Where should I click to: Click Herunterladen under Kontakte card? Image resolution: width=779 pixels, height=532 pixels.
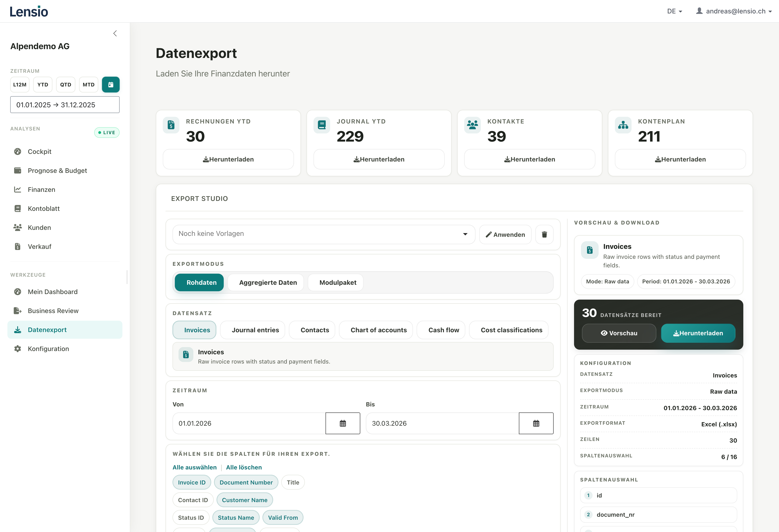click(529, 159)
